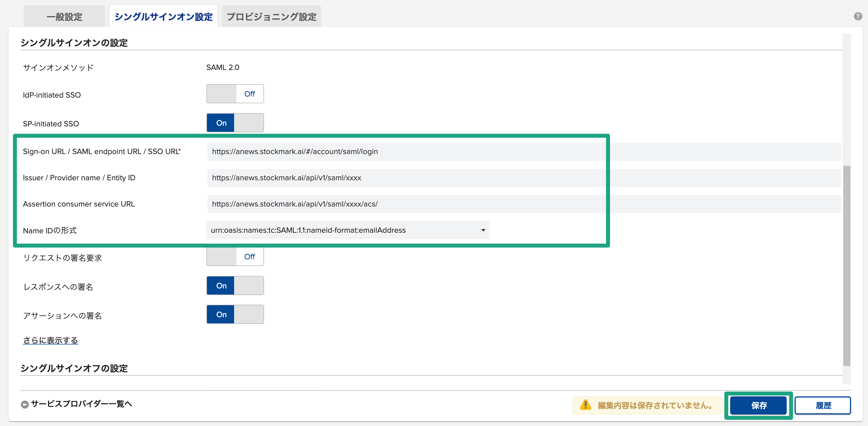Image resolution: width=868 pixels, height=426 pixels.
Task: Go back via サービスプロバイダー一覧へ link
Action: click(81, 404)
